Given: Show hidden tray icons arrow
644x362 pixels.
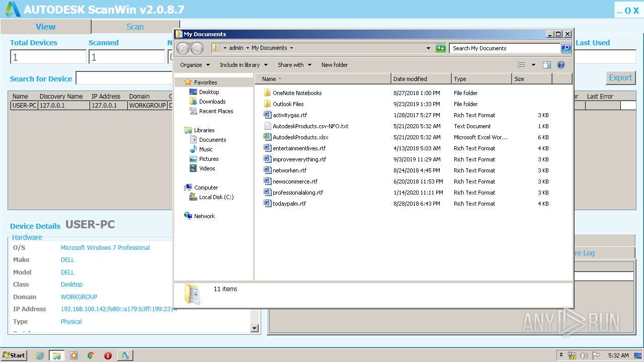Looking at the screenshot, I should click(x=561, y=355).
